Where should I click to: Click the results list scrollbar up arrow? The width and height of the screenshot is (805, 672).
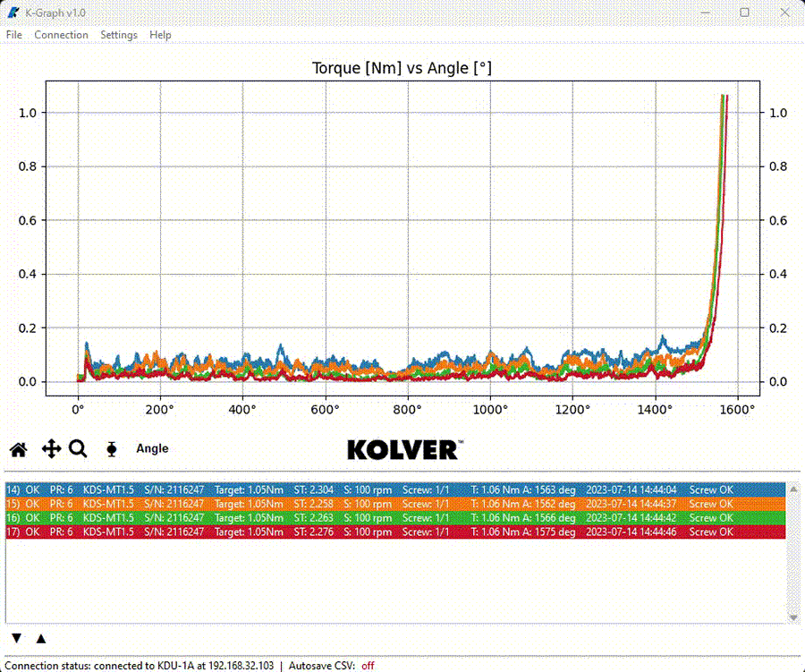(793, 489)
